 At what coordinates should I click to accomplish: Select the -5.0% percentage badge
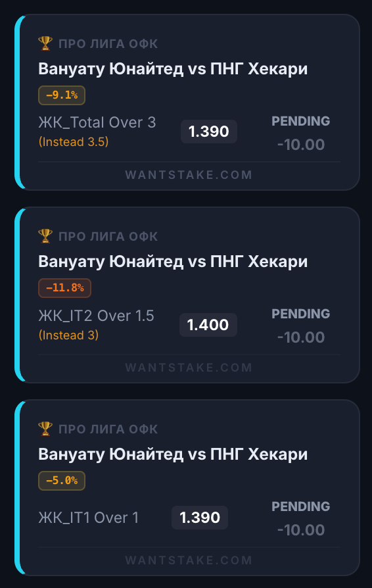(x=62, y=481)
